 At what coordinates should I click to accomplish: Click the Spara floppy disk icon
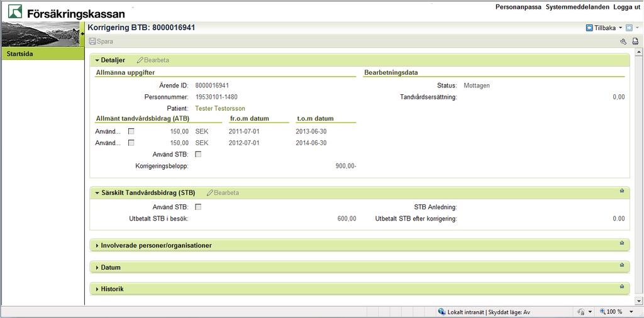(92, 41)
